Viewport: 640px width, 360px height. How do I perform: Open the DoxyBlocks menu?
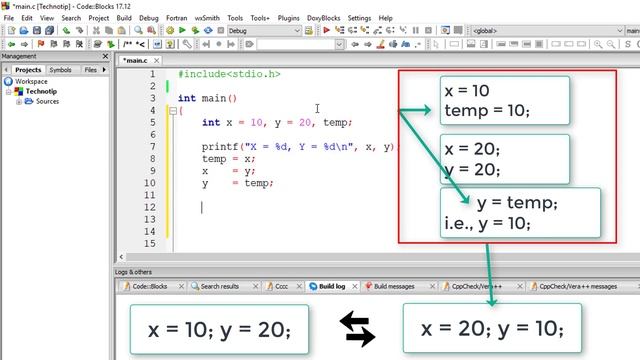pos(323,18)
